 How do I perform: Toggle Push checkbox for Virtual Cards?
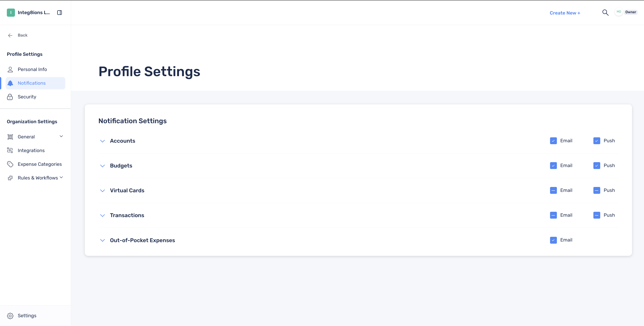tap(597, 190)
